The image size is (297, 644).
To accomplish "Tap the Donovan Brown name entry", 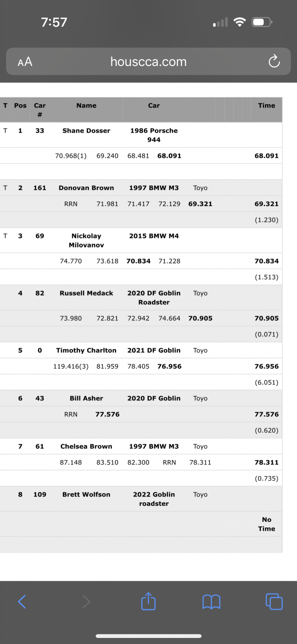I will click(86, 188).
